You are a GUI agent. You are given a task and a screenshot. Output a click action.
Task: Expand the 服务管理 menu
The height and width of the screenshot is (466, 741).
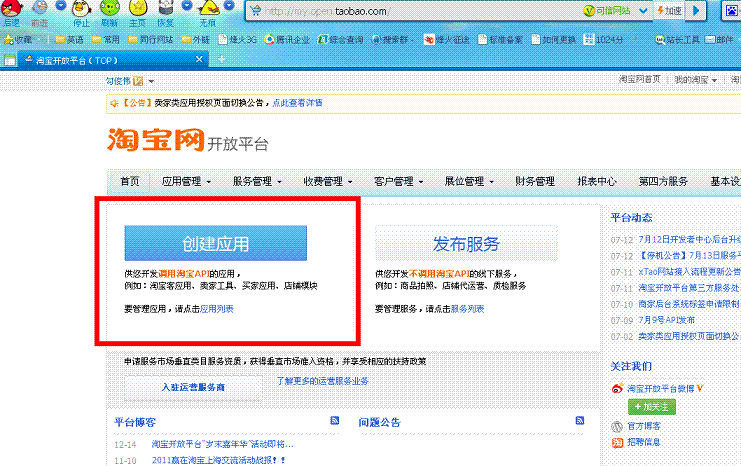point(257,181)
